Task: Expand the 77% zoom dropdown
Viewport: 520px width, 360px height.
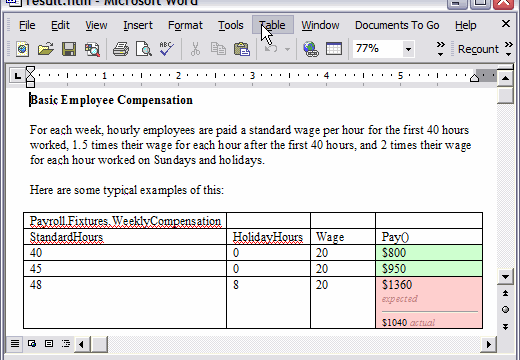Action: pos(408,50)
